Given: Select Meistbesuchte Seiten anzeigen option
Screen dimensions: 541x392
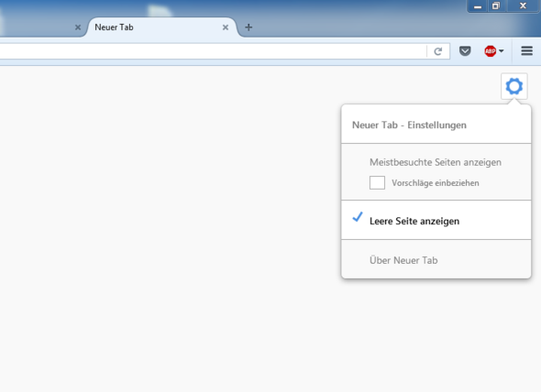Looking at the screenshot, I should click(x=436, y=162).
